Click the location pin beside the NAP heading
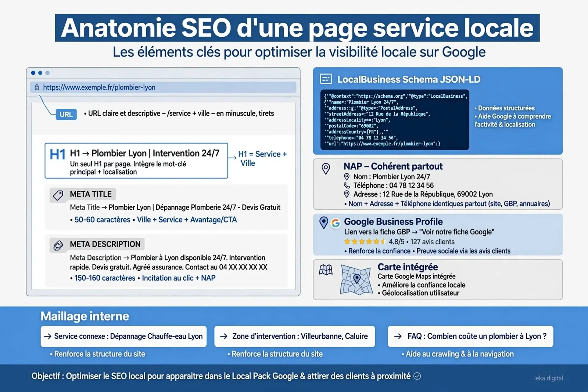588x392 pixels. pyautogui.click(x=326, y=169)
